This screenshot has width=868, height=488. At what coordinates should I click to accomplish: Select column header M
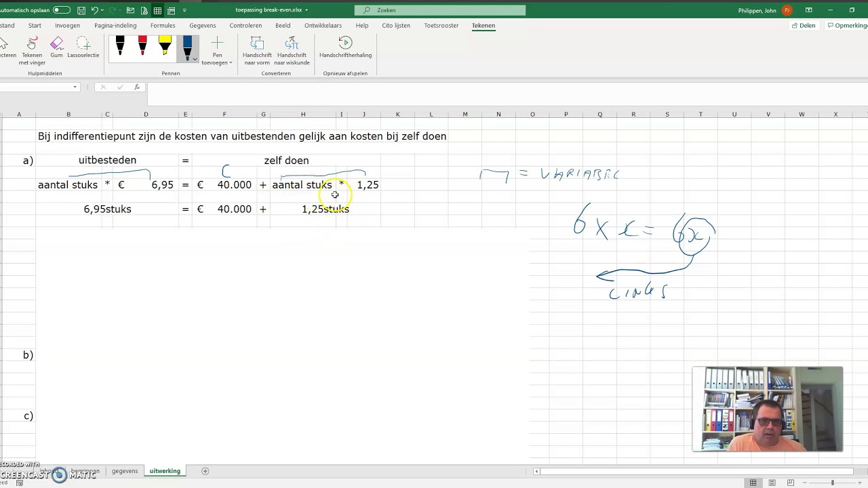(x=465, y=114)
